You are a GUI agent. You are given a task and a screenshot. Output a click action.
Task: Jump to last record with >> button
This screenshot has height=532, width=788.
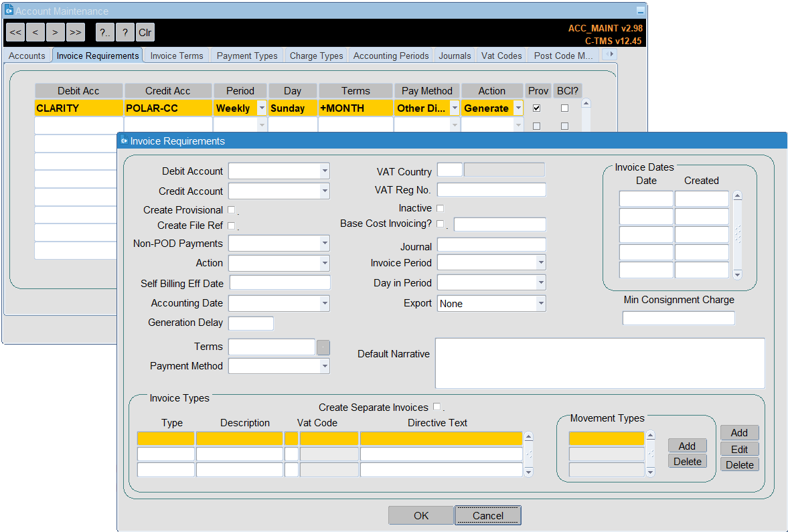[76, 32]
